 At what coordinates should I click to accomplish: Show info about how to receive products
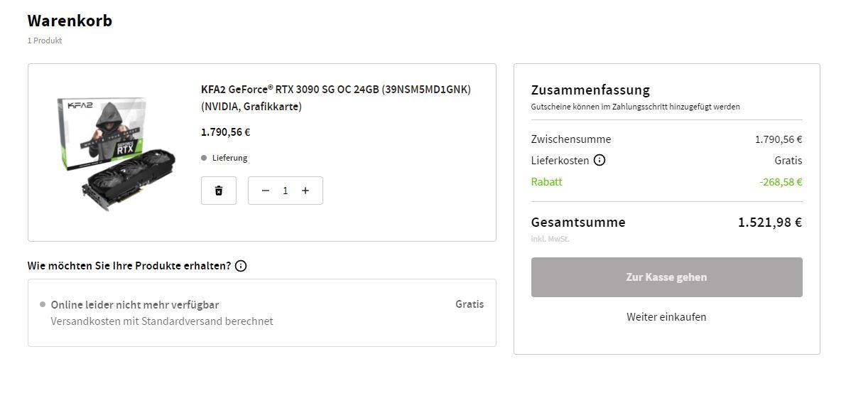click(241, 266)
